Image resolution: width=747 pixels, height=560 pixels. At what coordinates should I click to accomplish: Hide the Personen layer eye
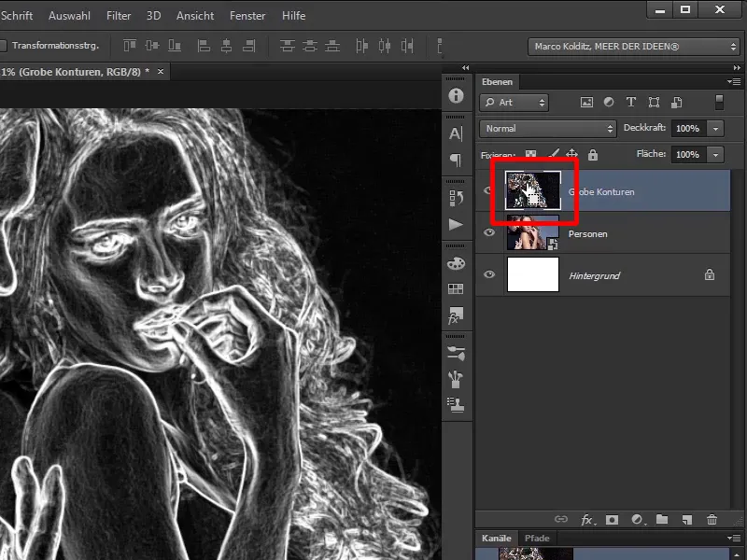tap(488, 232)
